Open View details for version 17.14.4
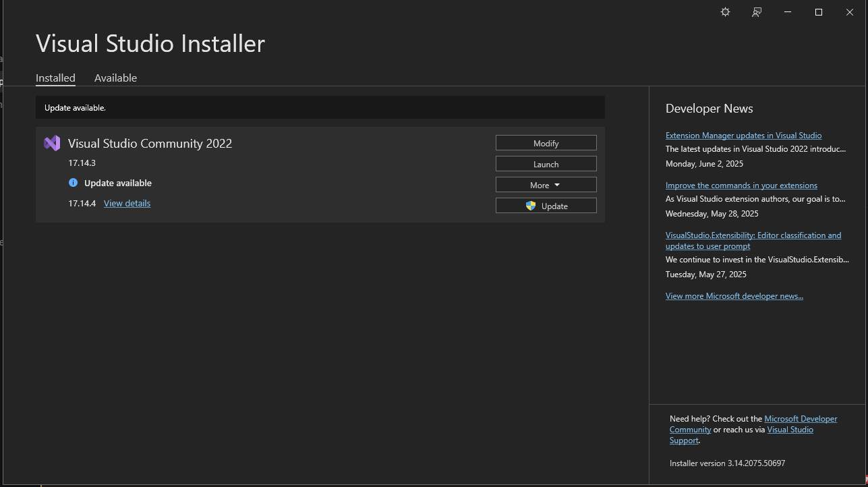Screen dimensions: 868x487 click(127, 203)
